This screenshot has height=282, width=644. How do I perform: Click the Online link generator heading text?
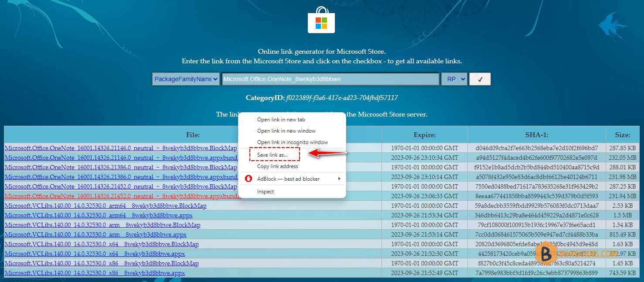[x=322, y=52]
